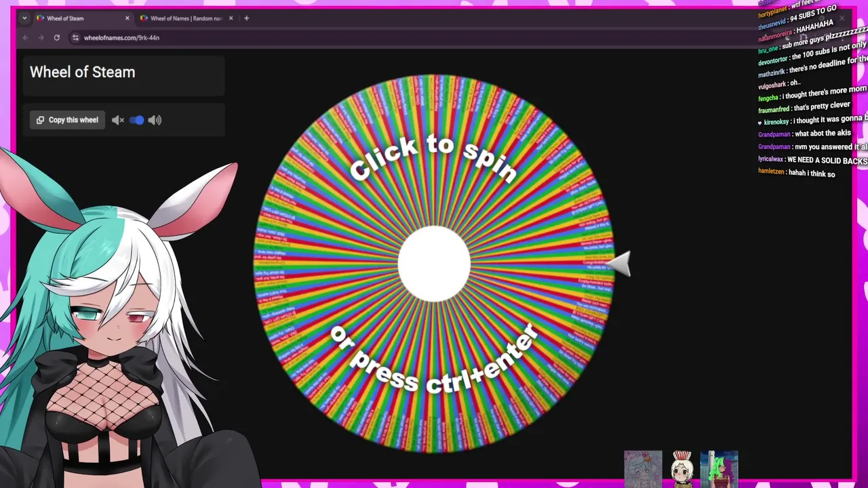The height and width of the screenshot is (488, 868).
Task: Click chat username devontortor
Action: (x=773, y=60)
